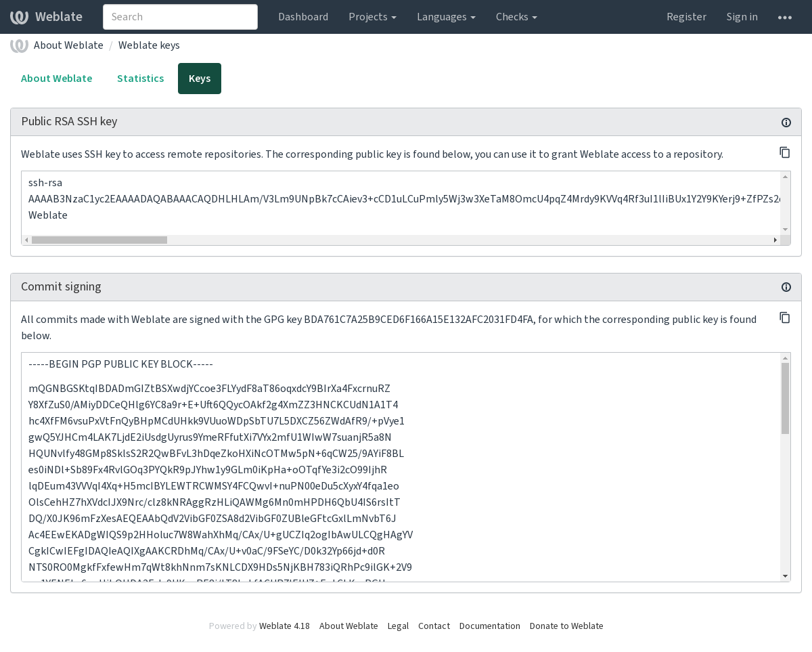This screenshot has height=652, width=812.
Task: Switch to the Statistics tab
Action: point(141,79)
